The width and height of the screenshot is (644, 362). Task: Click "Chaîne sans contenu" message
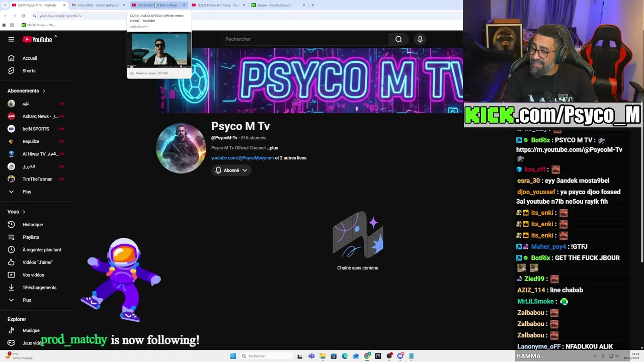click(358, 268)
